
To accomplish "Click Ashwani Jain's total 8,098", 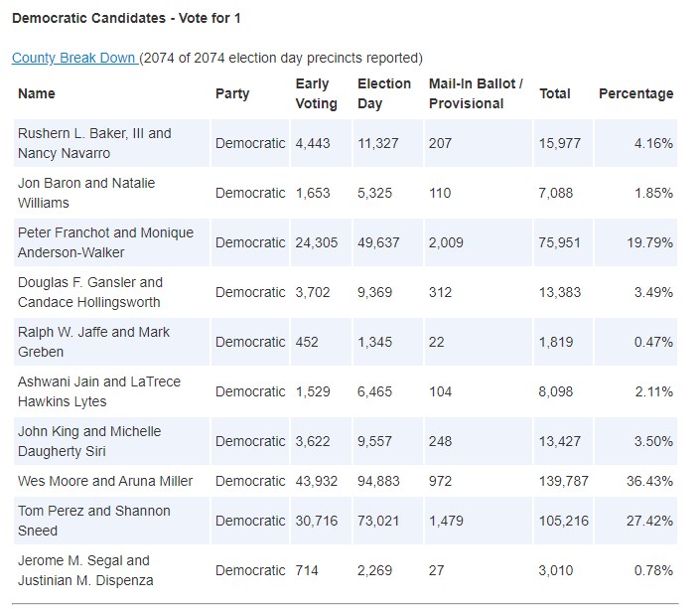I will [x=555, y=391].
